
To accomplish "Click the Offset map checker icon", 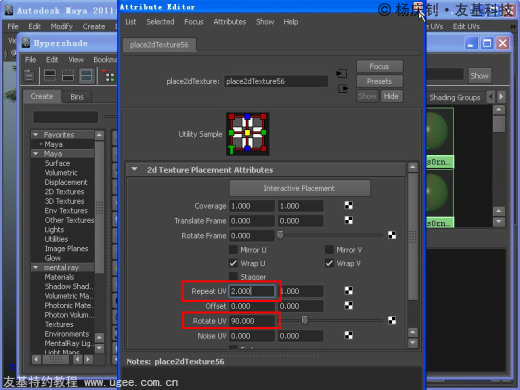I will point(349,305).
